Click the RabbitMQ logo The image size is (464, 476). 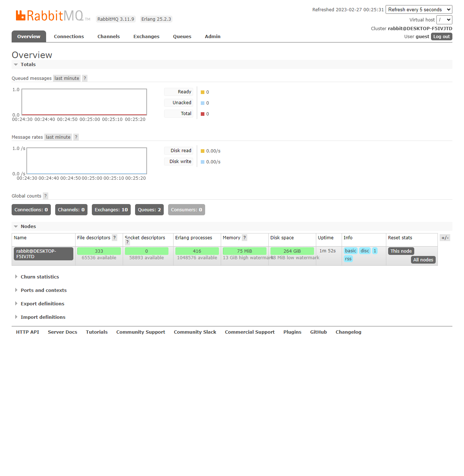click(50, 16)
